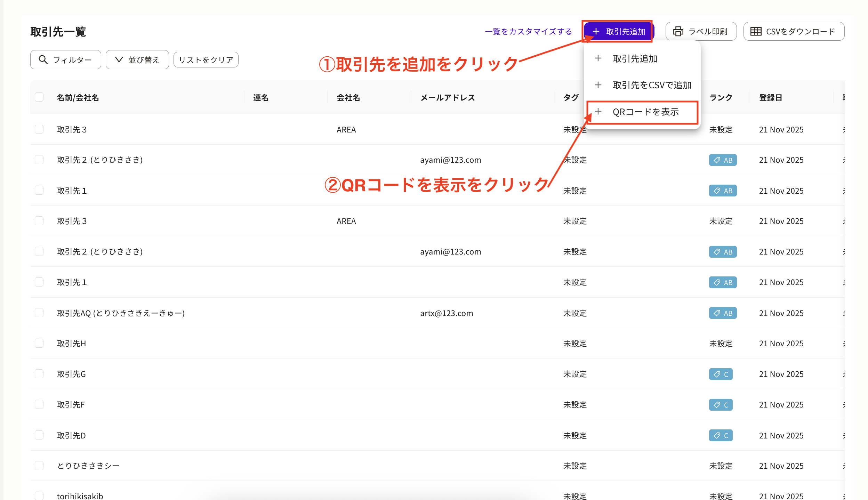Click plus icon beside 取引先をCSVで追加
Viewport: 868px width, 500px height.
pos(598,85)
